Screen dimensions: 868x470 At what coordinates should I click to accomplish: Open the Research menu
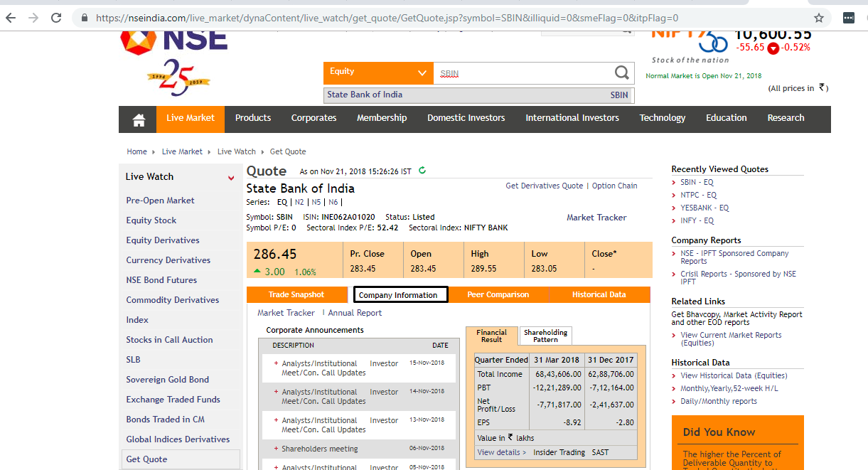coord(786,118)
